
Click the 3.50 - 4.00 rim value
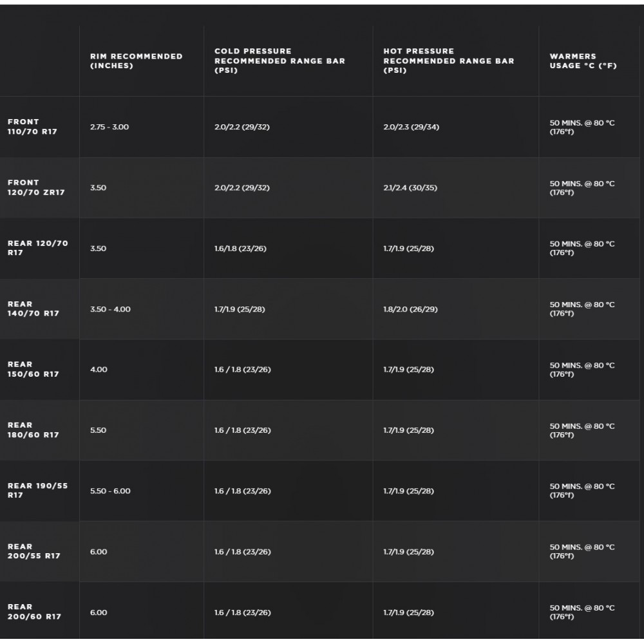coord(110,309)
